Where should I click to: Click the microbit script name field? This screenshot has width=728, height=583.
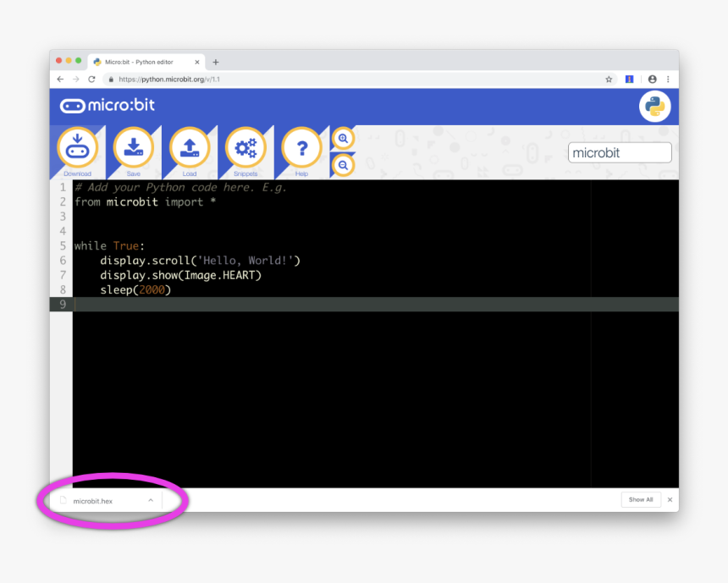tap(620, 153)
